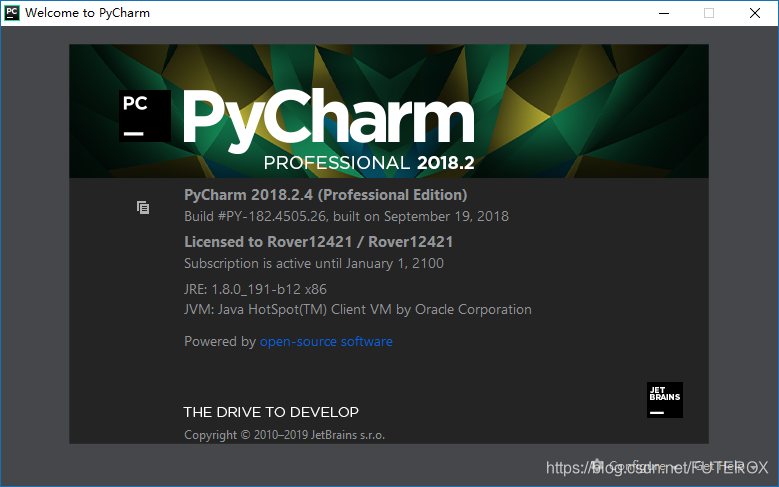The image size is (779, 487).
Task: Click the 'Welcome to PyCharm' window title
Action: coord(87,12)
